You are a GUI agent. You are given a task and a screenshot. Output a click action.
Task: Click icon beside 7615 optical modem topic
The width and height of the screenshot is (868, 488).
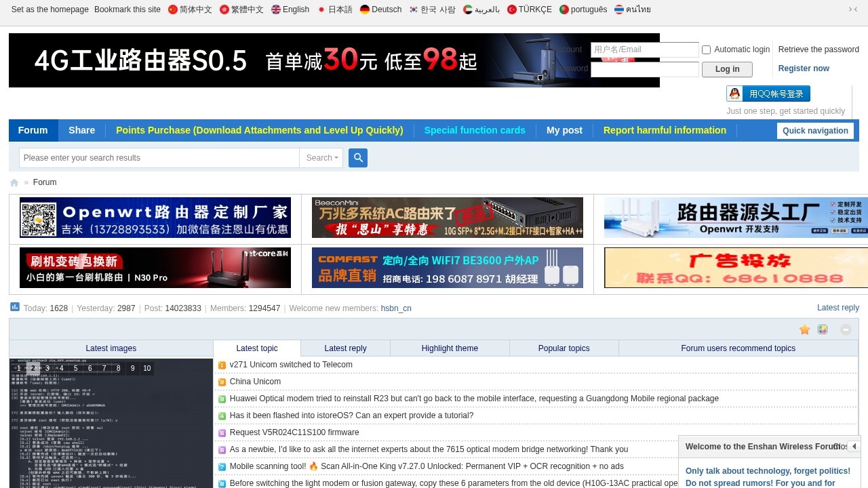pos(222,450)
